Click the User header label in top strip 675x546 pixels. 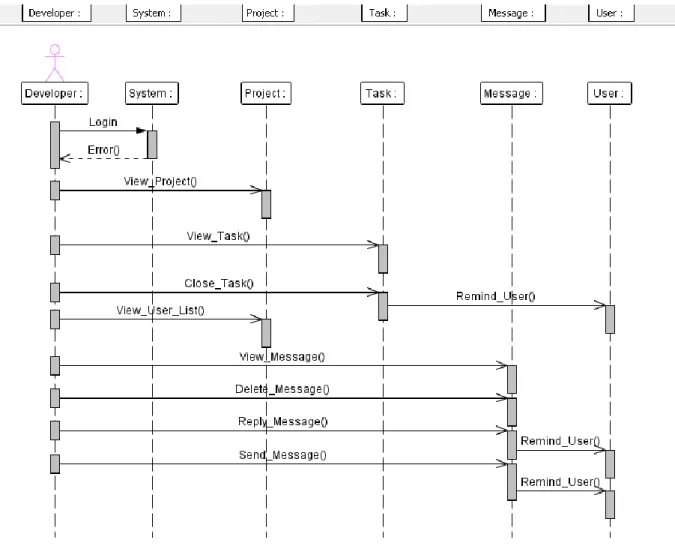611,13
